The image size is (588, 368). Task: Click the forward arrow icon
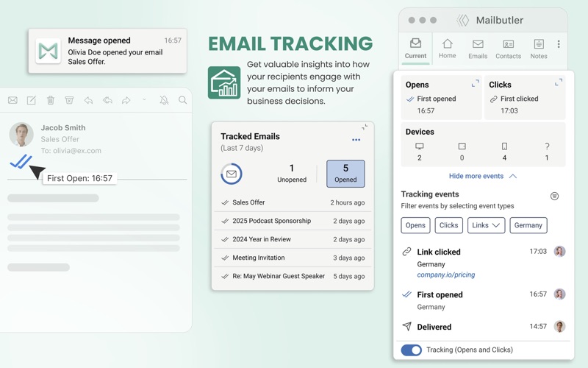tap(126, 100)
